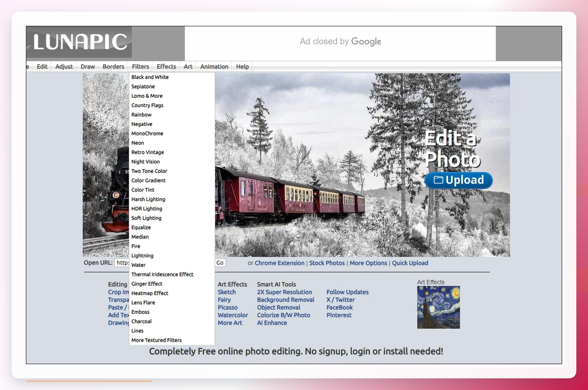Screen dimensions: 588x390
Task: Open 2X Super Resolution link
Action: [285, 292]
